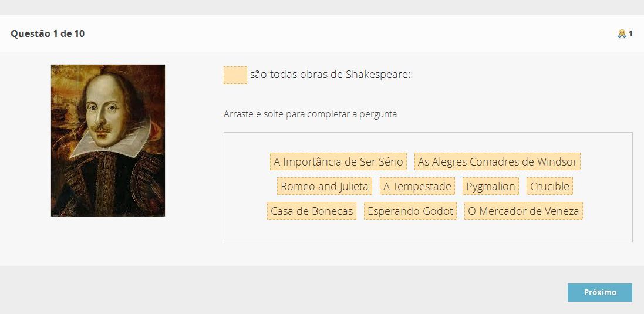Select the 'A Importância de Ser Sério' chip

pos(338,161)
